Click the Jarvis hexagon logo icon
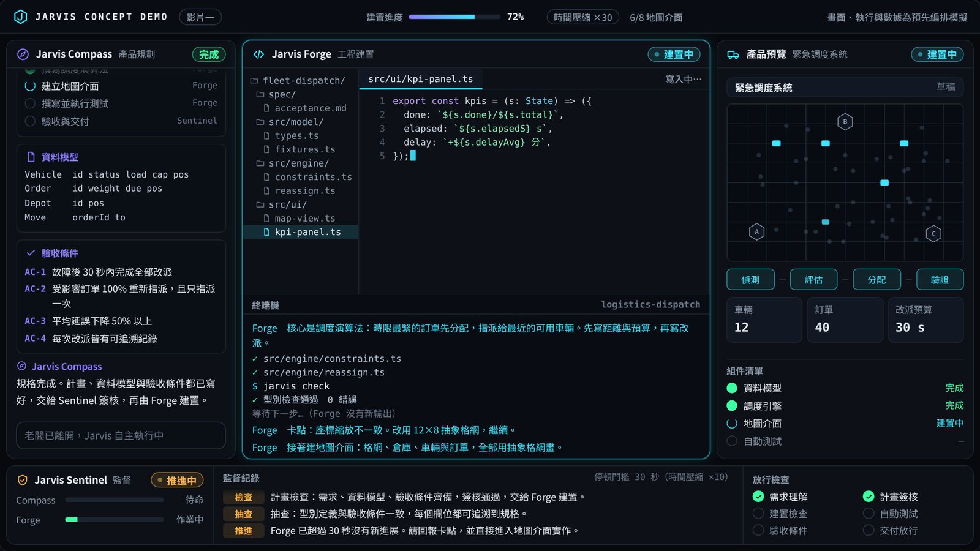Image resolution: width=980 pixels, height=551 pixels. click(20, 17)
